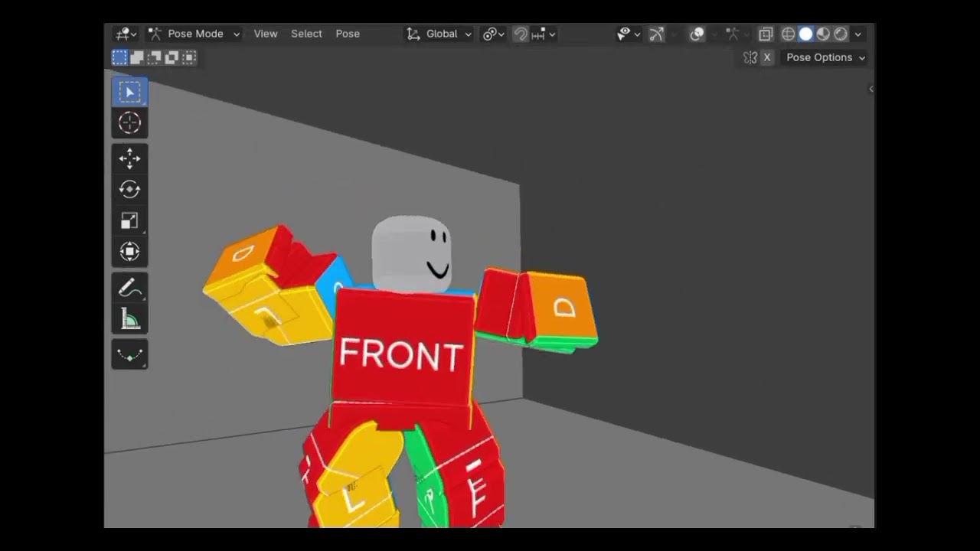The height and width of the screenshot is (551, 980).
Task: Toggle viewport gizmos
Action: pos(656,34)
